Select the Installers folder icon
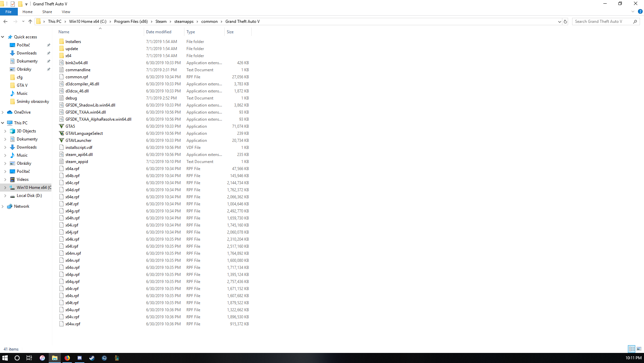The width and height of the screenshot is (644, 363). tap(61, 42)
